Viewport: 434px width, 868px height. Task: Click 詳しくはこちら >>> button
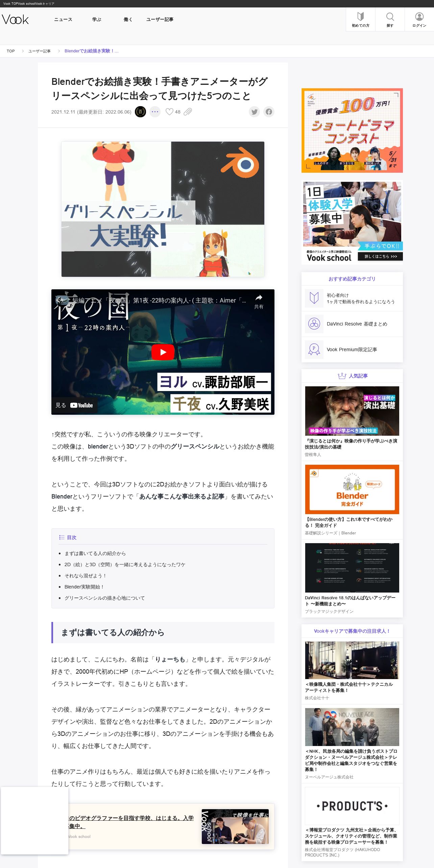point(381,257)
